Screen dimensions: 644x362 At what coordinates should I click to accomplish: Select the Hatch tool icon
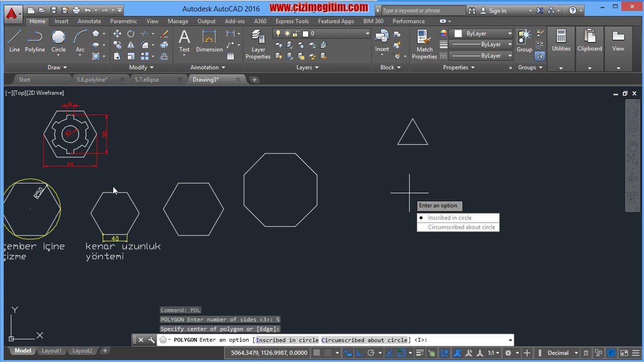pos(96,56)
